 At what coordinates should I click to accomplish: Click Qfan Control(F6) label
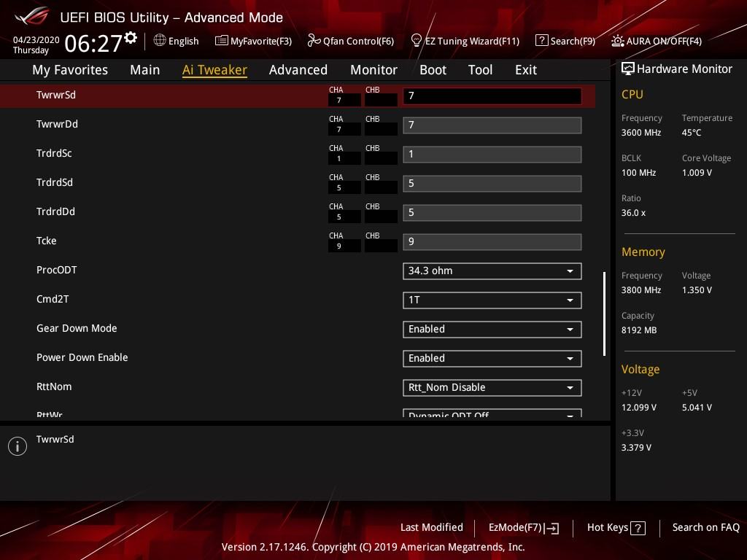358,41
